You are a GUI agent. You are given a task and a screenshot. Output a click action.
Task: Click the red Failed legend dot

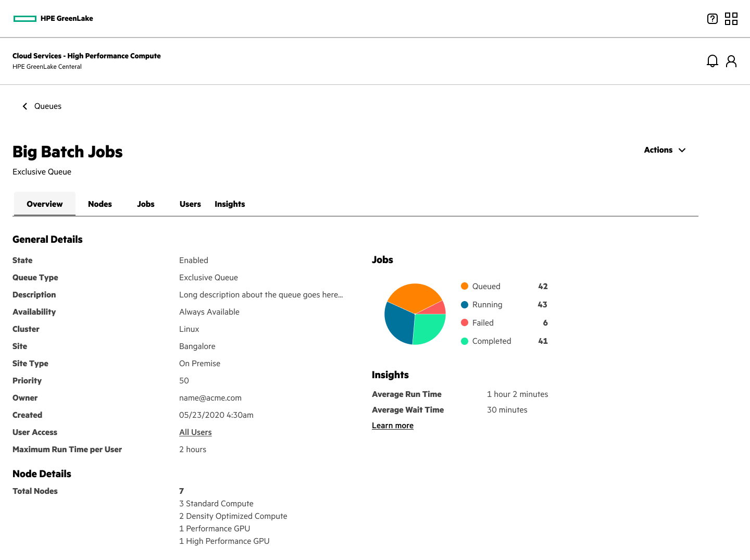click(x=465, y=323)
